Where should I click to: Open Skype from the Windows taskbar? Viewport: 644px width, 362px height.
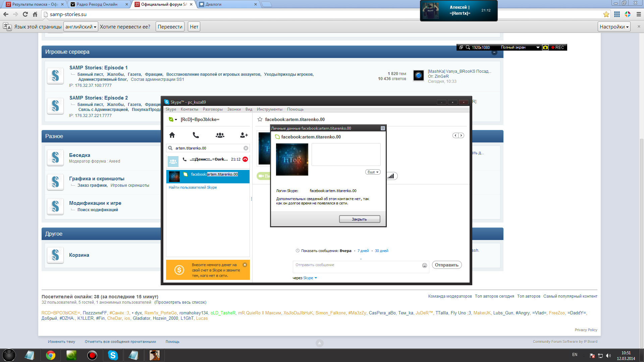pyautogui.click(x=113, y=355)
